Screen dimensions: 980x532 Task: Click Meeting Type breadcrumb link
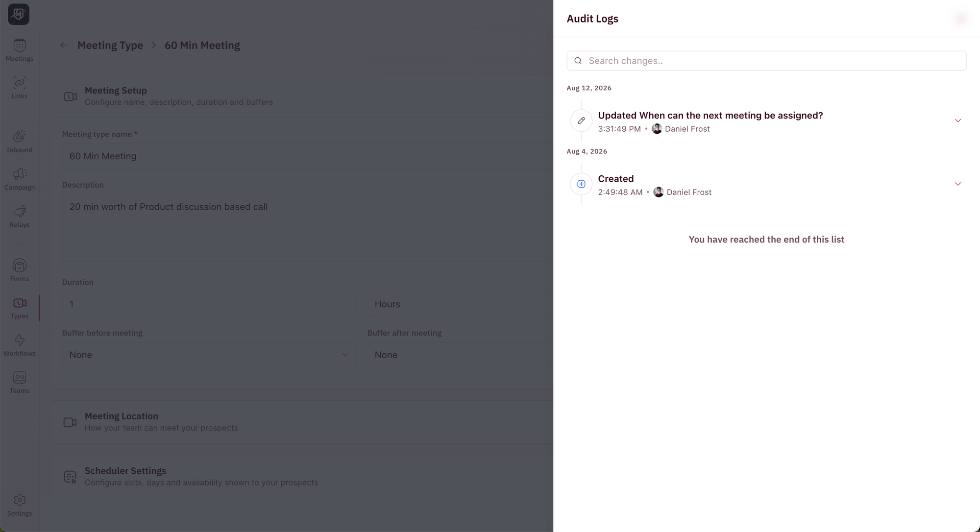110,45
